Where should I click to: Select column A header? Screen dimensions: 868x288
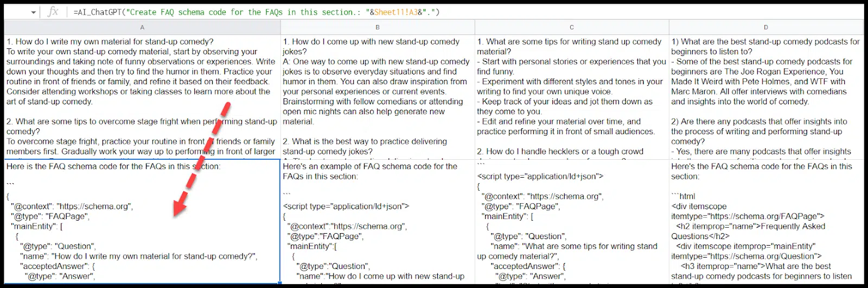[x=142, y=27]
